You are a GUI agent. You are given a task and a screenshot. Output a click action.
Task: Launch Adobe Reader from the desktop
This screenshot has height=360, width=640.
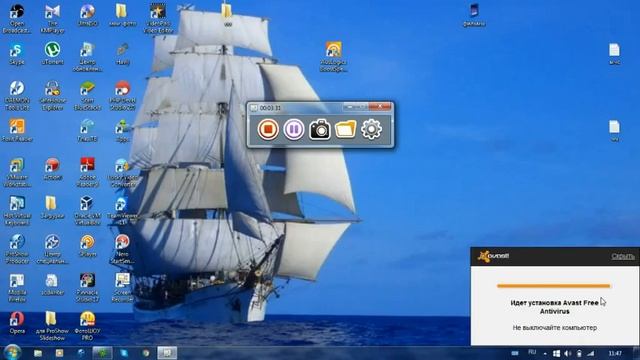(x=87, y=172)
